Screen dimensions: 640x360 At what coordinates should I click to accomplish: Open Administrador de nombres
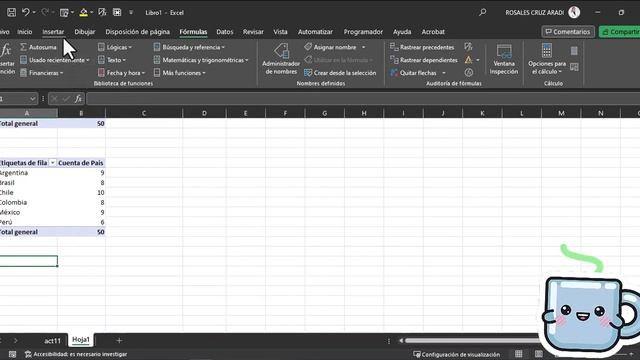[281, 59]
